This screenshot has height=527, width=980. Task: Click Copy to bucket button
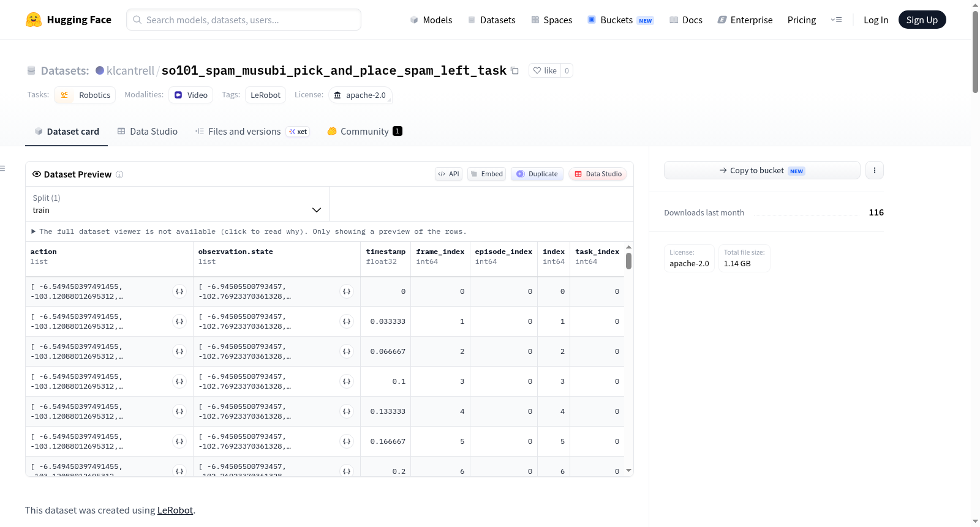[762, 170]
